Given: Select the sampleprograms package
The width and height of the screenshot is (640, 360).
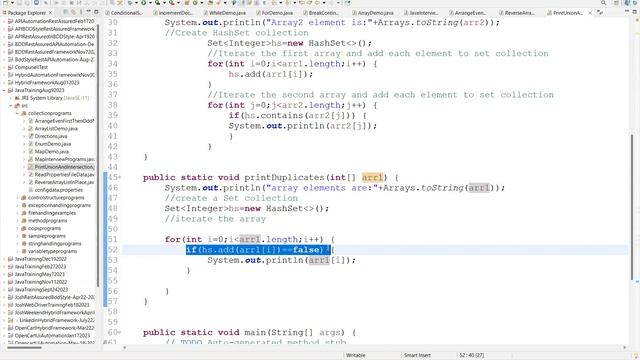Looking at the screenshot, I should click(43, 236).
